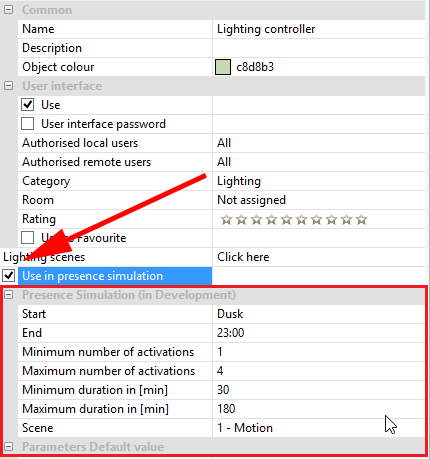Open the Category value Lighting
The width and height of the screenshot is (430, 459).
239,181
